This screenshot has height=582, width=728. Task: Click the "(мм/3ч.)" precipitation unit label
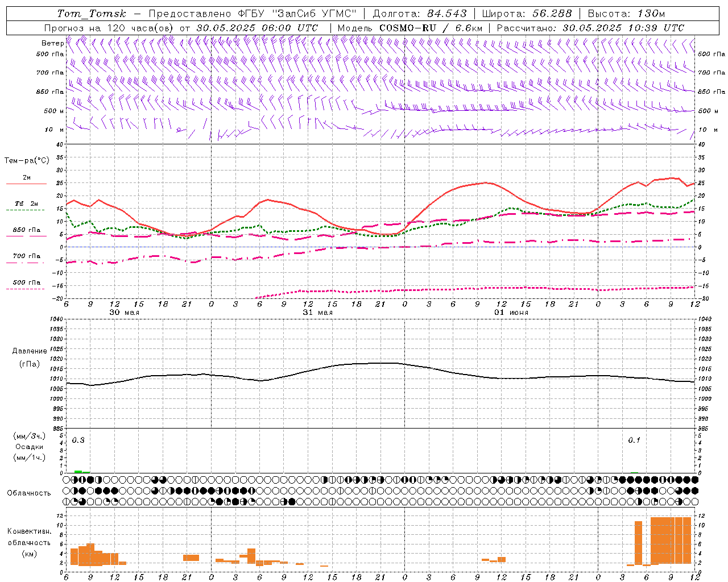pos(29,436)
